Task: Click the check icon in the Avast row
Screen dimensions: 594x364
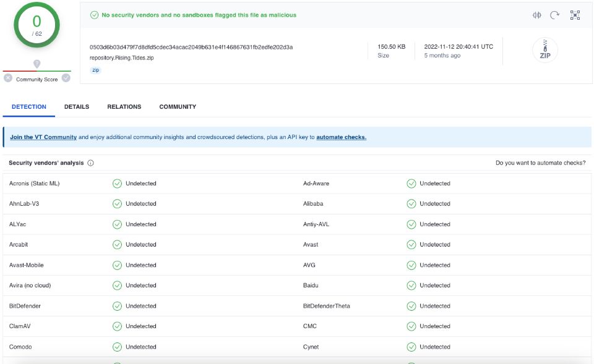Action: 411,245
